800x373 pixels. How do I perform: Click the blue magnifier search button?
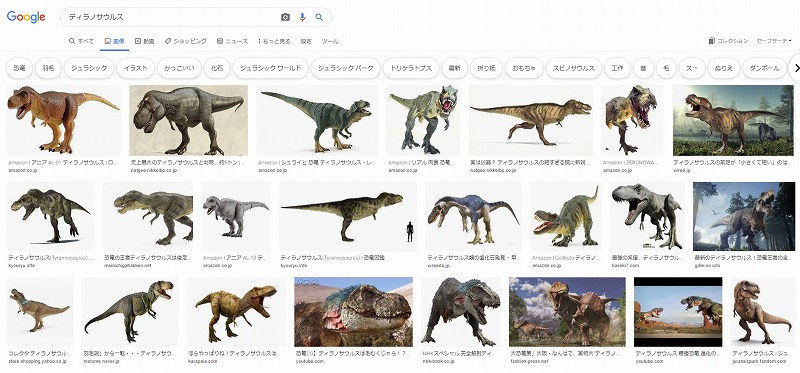(319, 17)
